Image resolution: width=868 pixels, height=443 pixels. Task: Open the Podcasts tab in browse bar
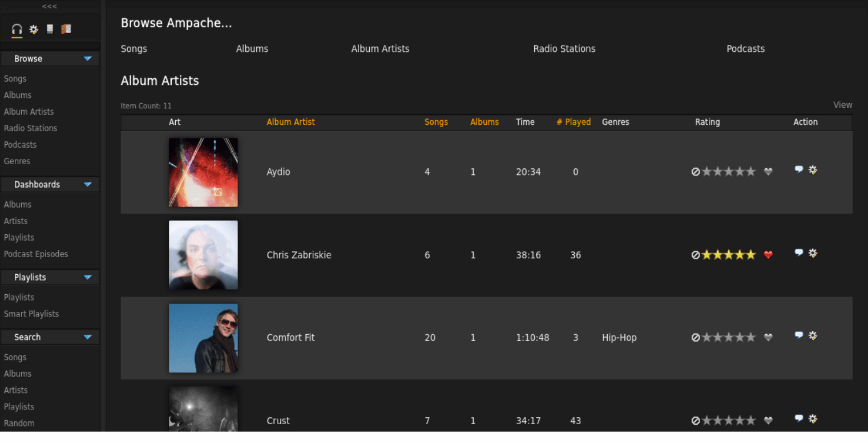[x=745, y=49]
